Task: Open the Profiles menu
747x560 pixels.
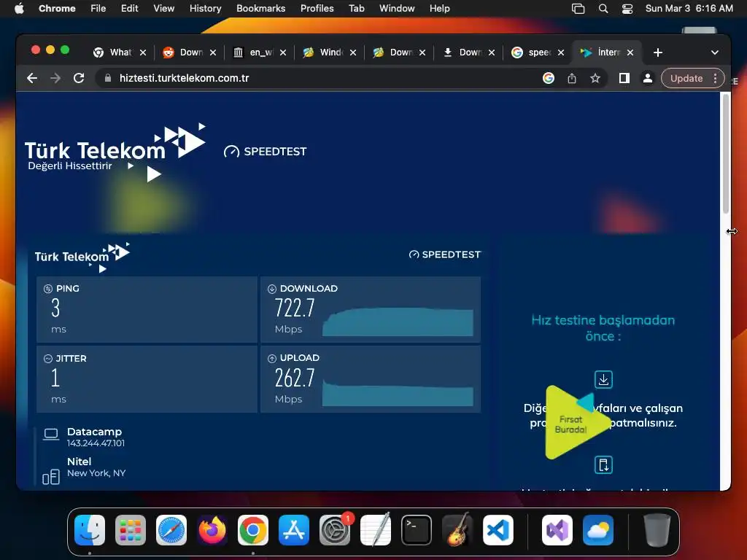Action: click(317, 8)
